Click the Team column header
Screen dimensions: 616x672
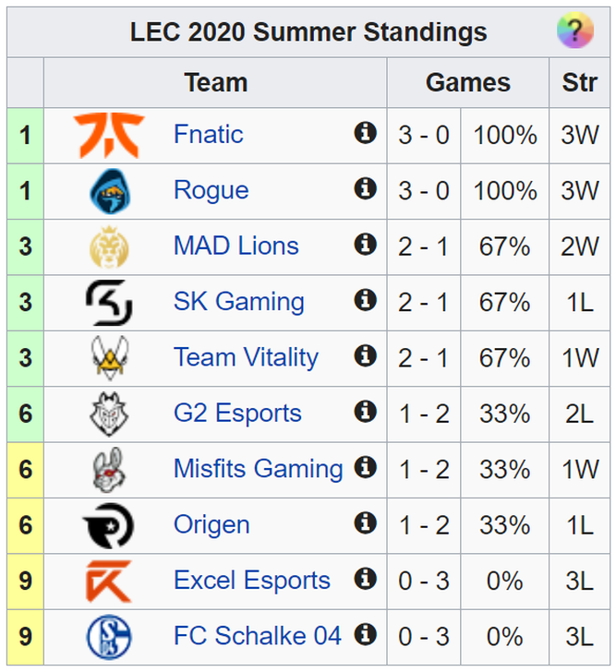click(x=215, y=82)
